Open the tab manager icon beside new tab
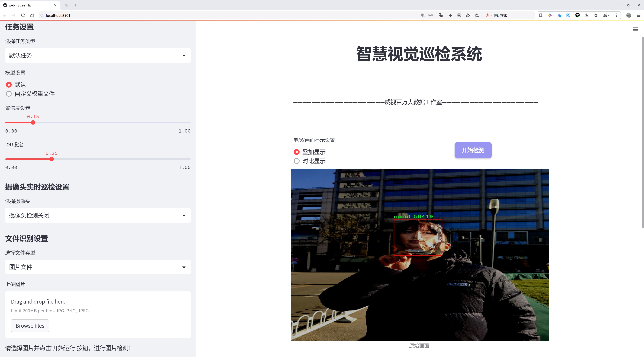The width and height of the screenshot is (644, 357). pos(67,5)
